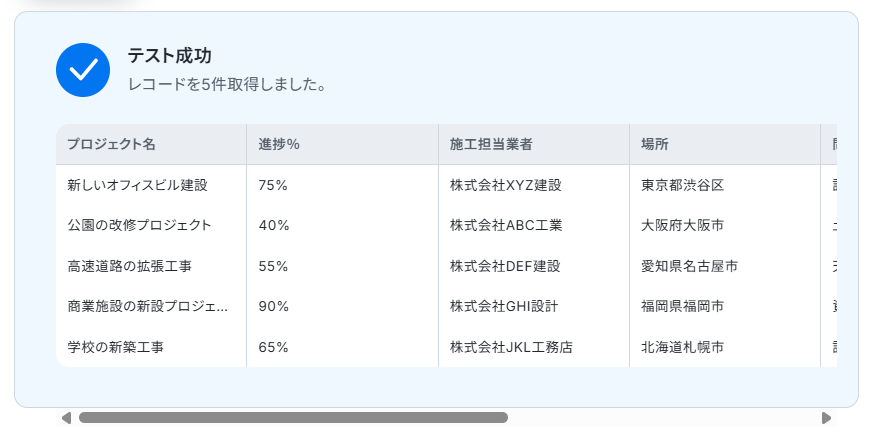Click the scrollbar left arrow
This screenshot has height=436, width=876.
66,418
